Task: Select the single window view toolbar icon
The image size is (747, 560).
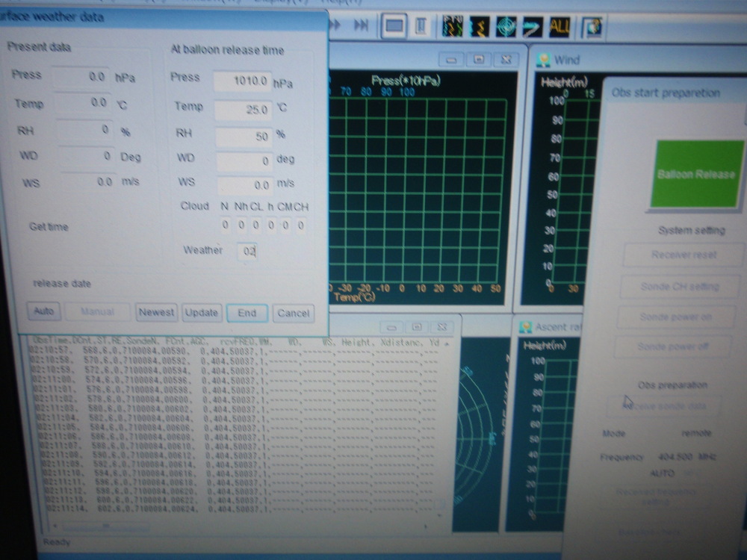Action: (x=394, y=26)
